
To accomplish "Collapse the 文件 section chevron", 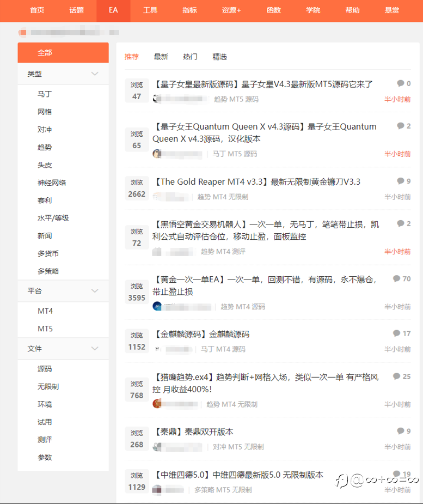I will [95, 348].
